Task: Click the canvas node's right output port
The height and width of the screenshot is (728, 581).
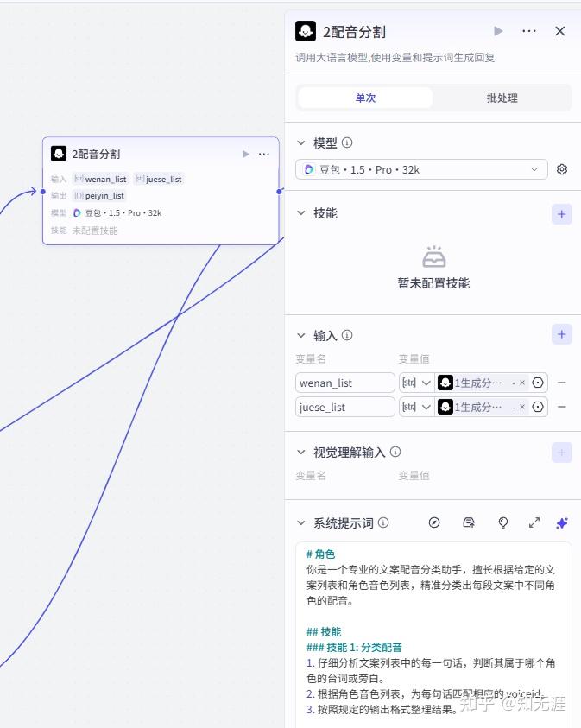Action: (x=279, y=192)
